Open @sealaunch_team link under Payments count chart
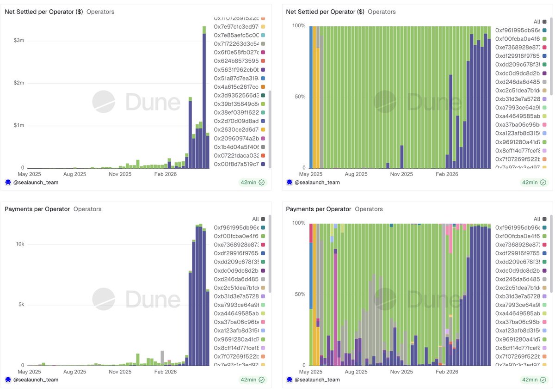The image size is (555, 392). (x=36, y=380)
